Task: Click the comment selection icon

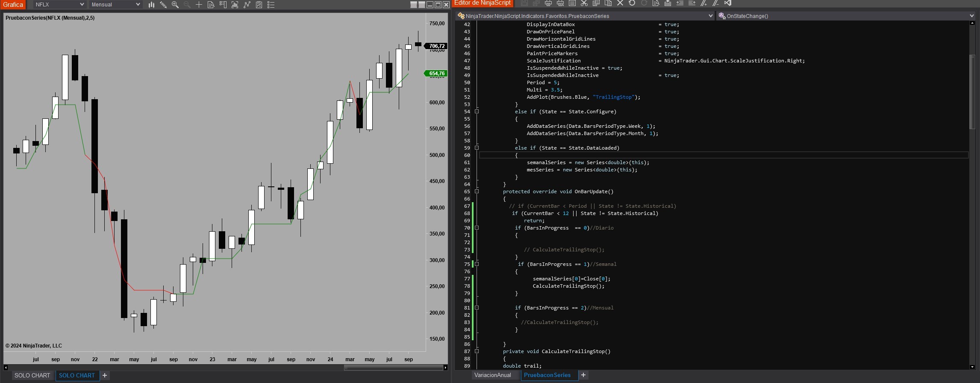Action: click(704, 3)
